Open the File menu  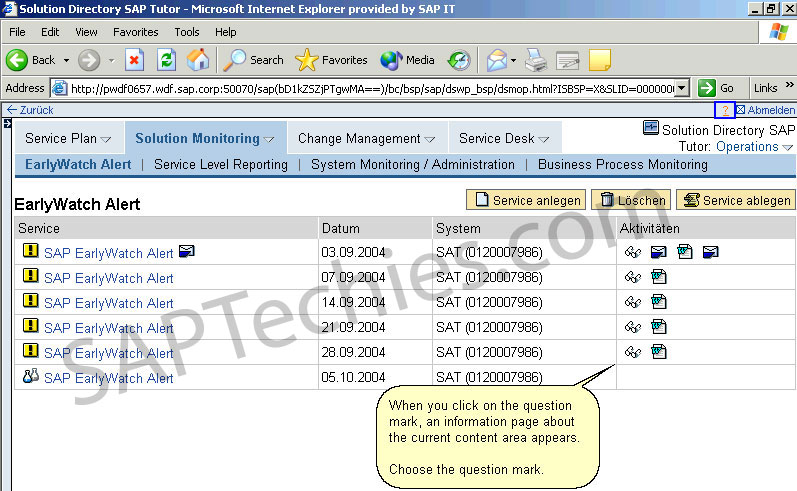point(17,32)
